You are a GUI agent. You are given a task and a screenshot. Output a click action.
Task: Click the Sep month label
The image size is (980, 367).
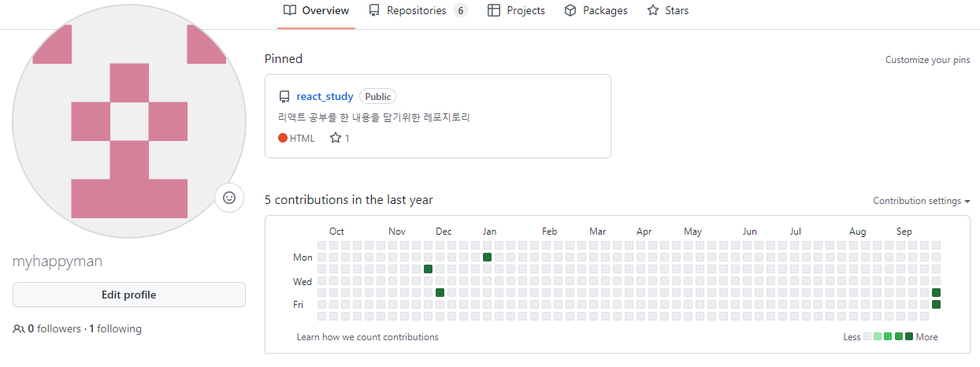(x=904, y=232)
